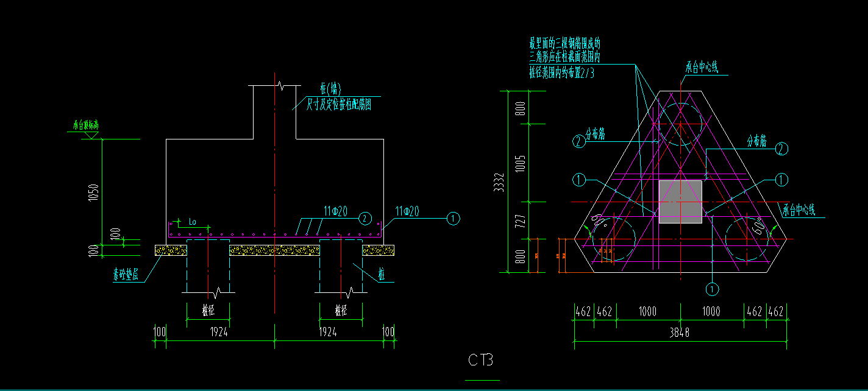
Task: Click the 3332 overall height dimension
Action: point(500,183)
